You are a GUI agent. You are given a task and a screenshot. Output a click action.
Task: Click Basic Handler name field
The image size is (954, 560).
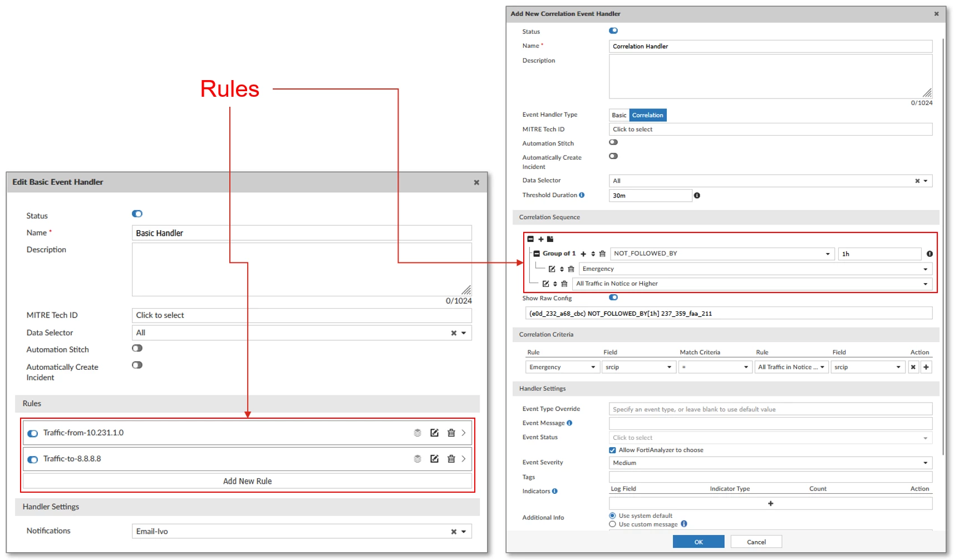[x=302, y=233]
